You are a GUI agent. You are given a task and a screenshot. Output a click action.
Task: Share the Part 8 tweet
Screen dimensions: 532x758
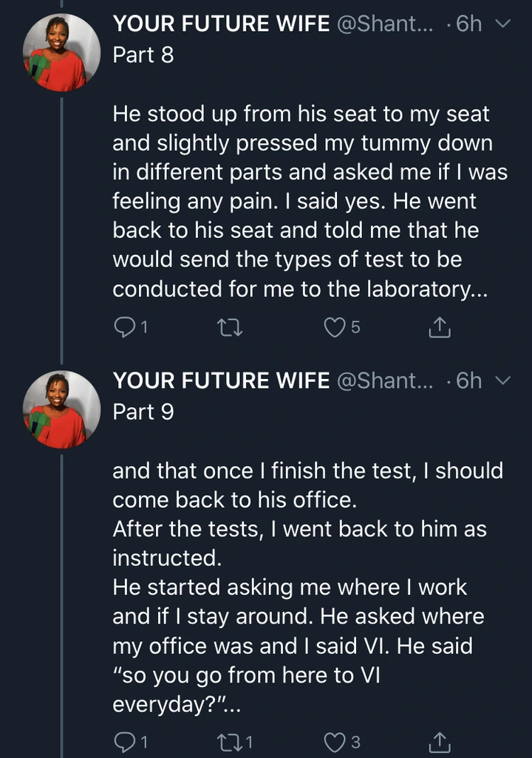(440, 326)
